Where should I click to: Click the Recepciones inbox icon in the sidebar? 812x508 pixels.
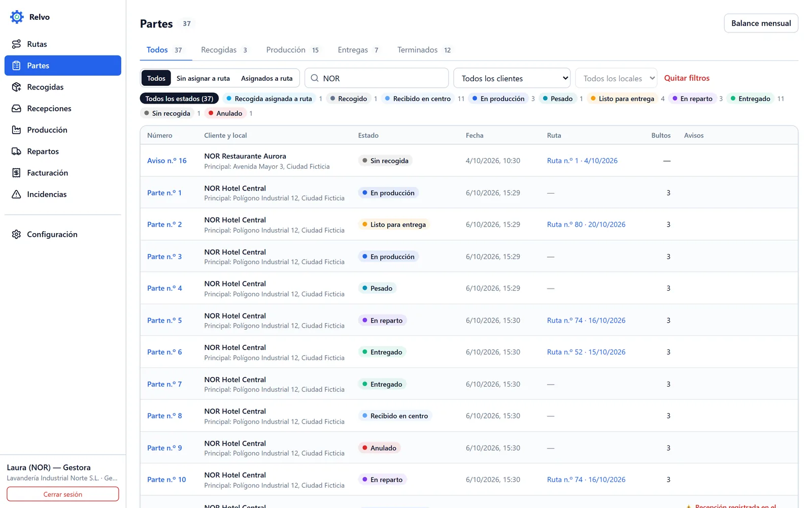[x=16, y=108]
